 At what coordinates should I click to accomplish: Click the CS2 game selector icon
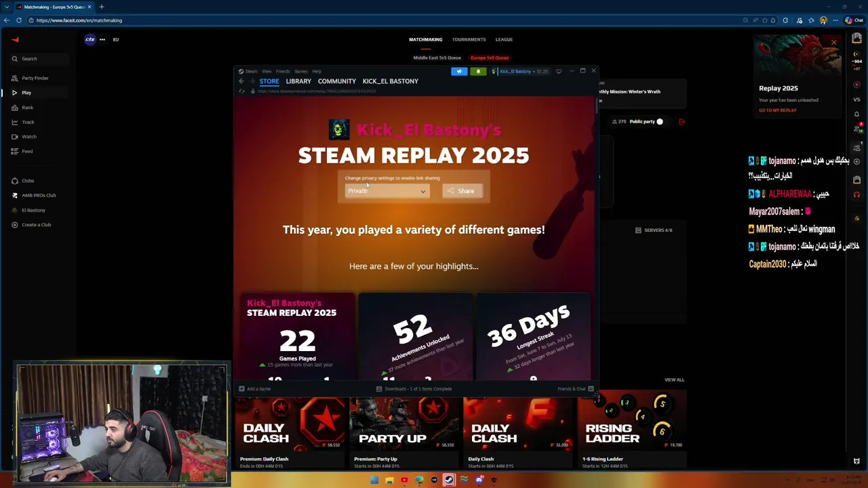90,39
